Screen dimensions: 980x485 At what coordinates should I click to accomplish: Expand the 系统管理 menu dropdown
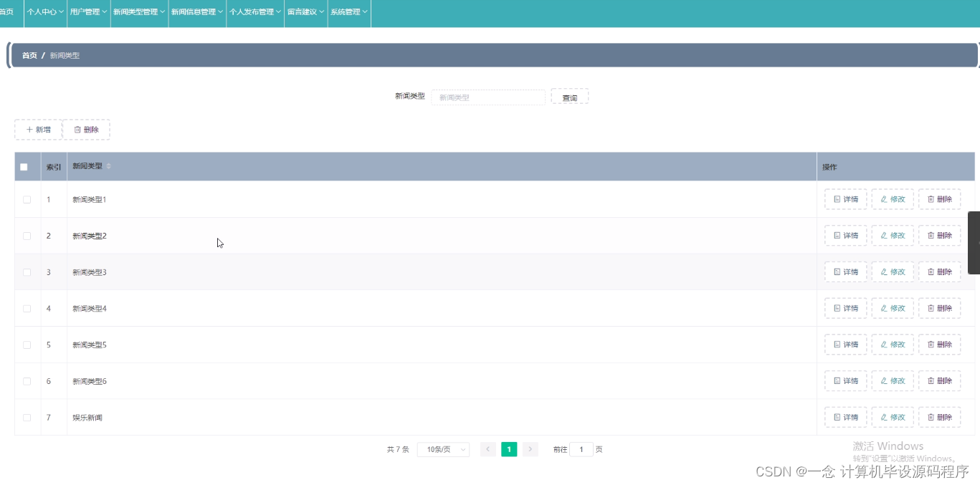[348, 12]
